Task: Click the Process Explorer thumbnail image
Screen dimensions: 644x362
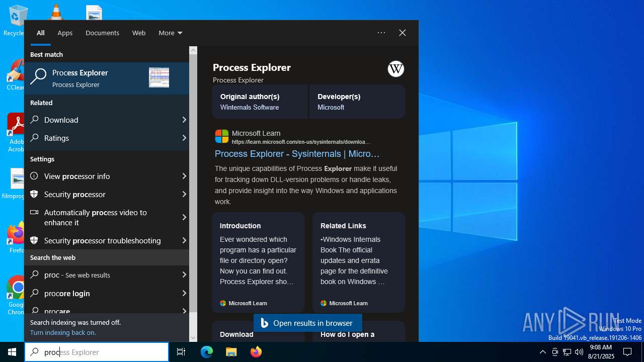Action: (159, 77)
